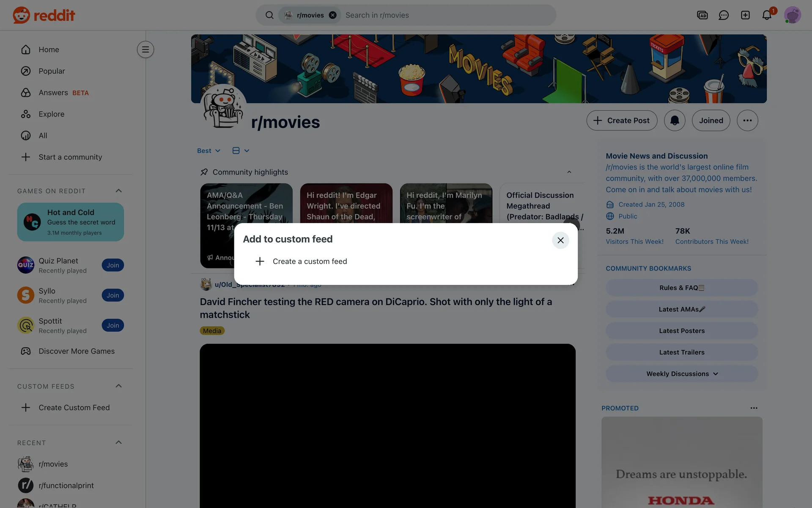Join the Quiz Planet game
The width and height of the screenshot is (812, 508).
point(112,265)
